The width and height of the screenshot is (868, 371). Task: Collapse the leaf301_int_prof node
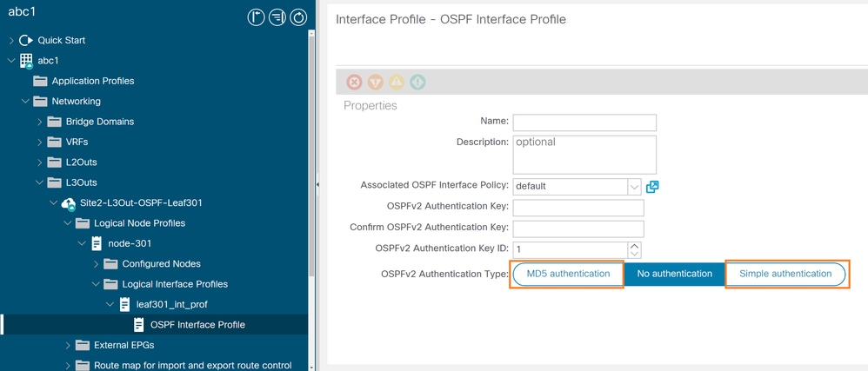(x=110, y=305)
